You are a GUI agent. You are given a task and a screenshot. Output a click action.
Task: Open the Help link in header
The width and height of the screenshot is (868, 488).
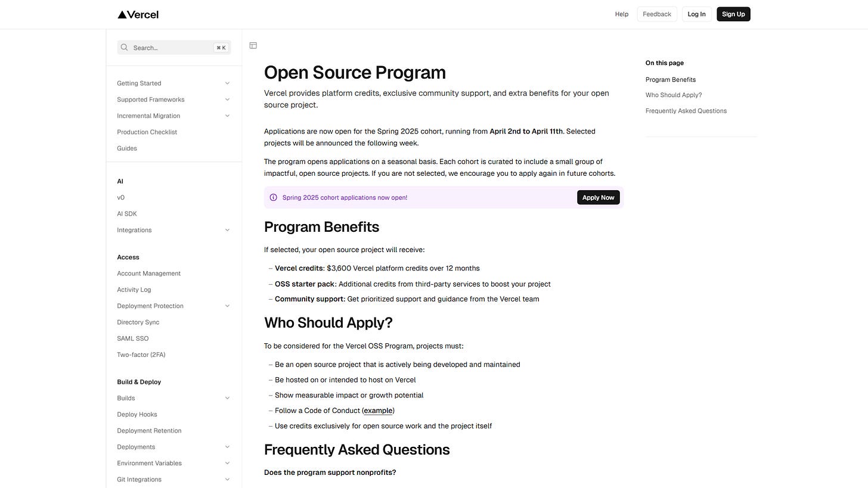click(x=622, y=14)
